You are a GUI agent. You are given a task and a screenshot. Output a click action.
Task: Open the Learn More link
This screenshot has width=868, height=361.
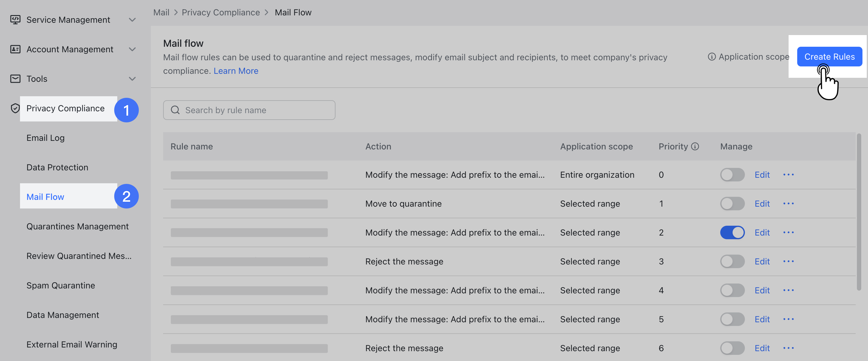pyautogui.click(x=236, y=71)
